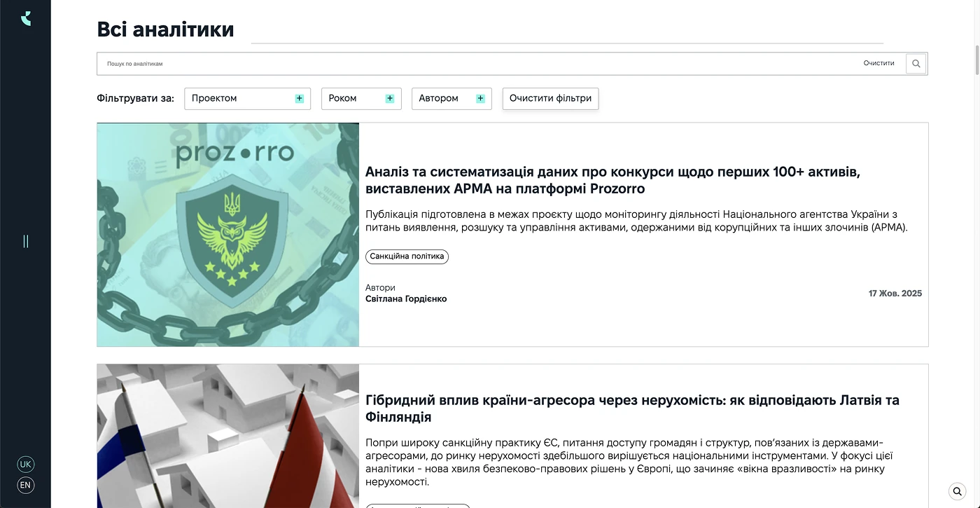Click author name Світлана Гордієнко
The height and width of the screenshot is (508, 980).
(x=406, y=299)
